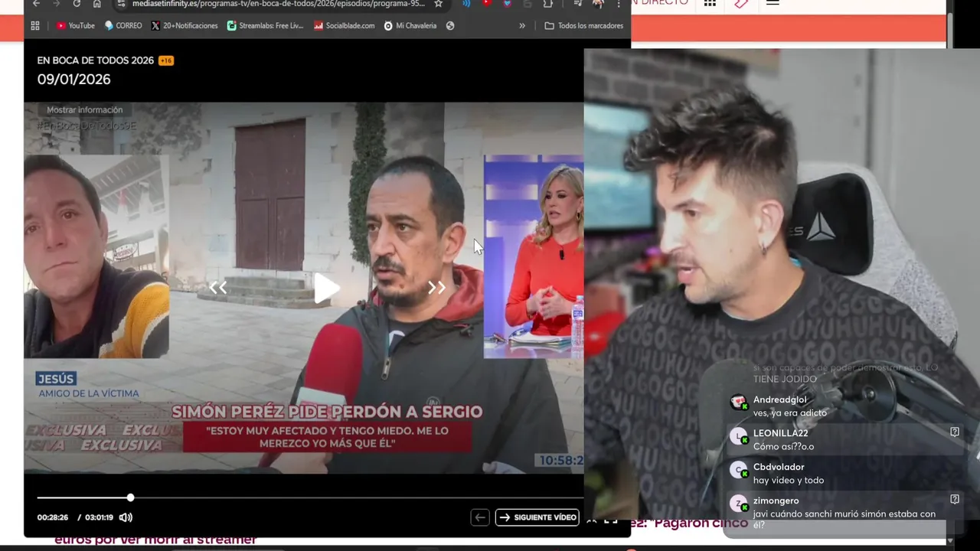Click the zimongero chat username
Viewport: 980px width, 551px height.
776,500
